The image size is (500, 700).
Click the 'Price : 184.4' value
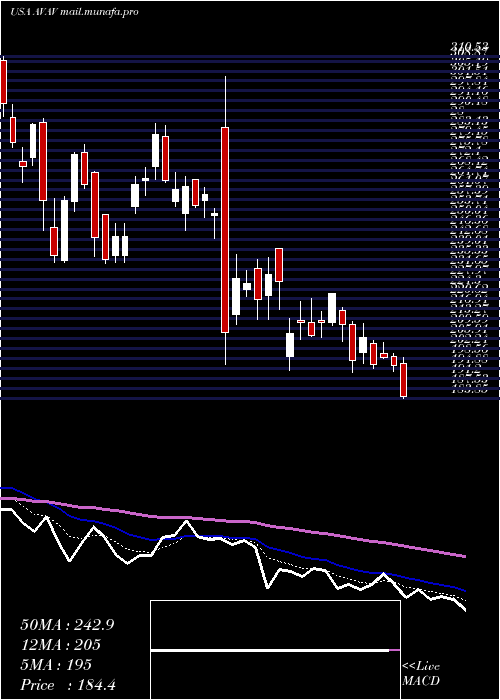click(x=68, y=684)
